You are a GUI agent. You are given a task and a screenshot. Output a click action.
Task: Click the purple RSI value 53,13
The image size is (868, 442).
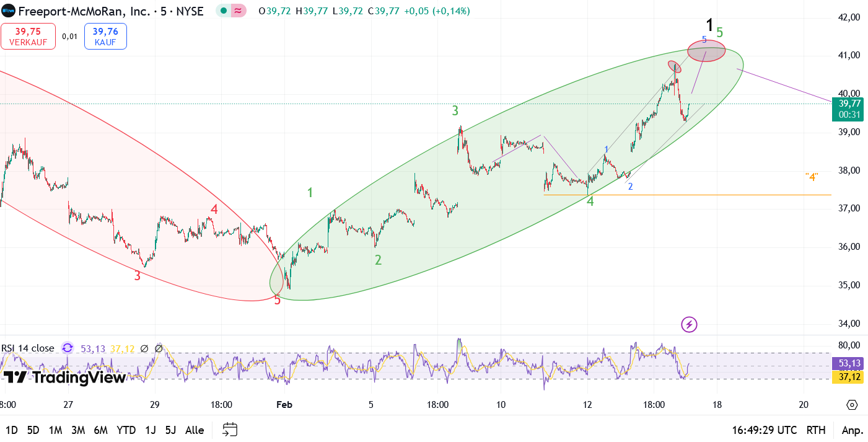pos(93,349)
